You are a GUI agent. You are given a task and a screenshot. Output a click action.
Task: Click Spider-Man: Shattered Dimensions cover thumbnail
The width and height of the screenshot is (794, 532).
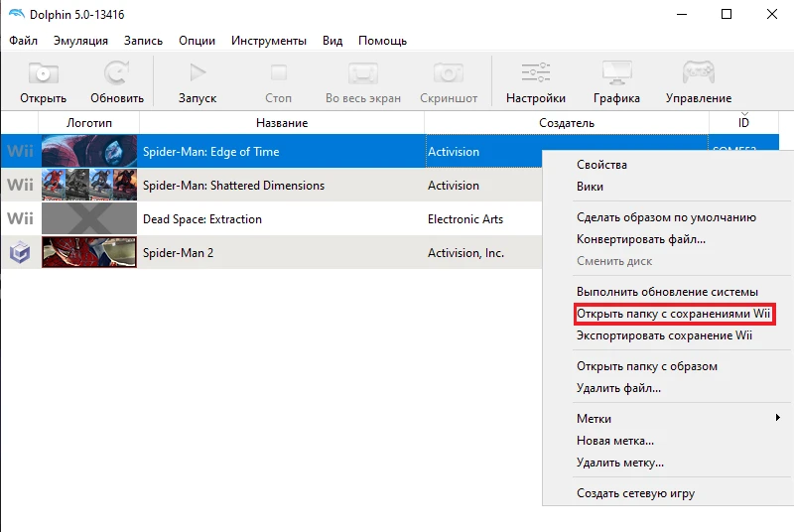pyautogui.click(x=89, y=186)
